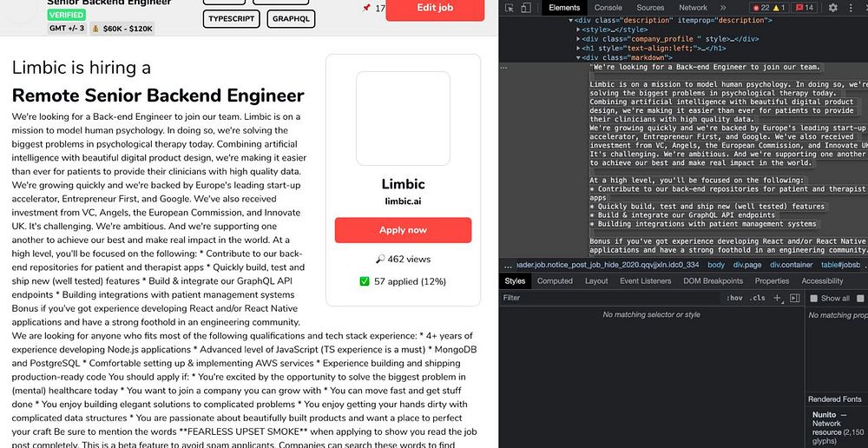868x448 pixels.
Task: Toggle the .cls class editor button
Action: coord(757,298)
